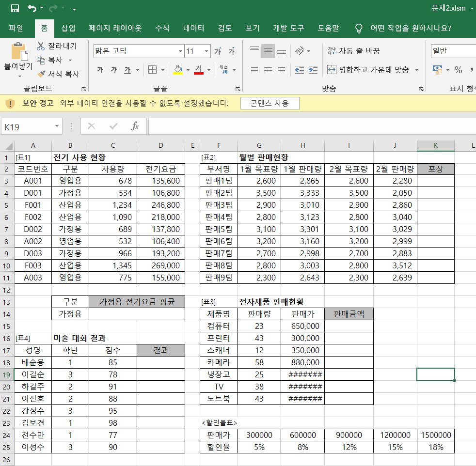This screenshot has width=476, height=466.
Task: Select the 결과 header cell in 표4
Action: 161,350
